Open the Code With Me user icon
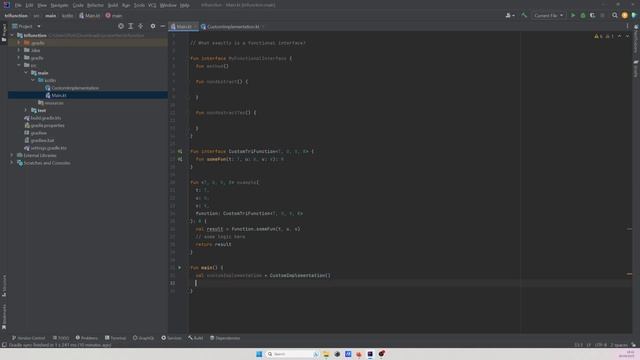640x360 pixels. tap(510, 16)
